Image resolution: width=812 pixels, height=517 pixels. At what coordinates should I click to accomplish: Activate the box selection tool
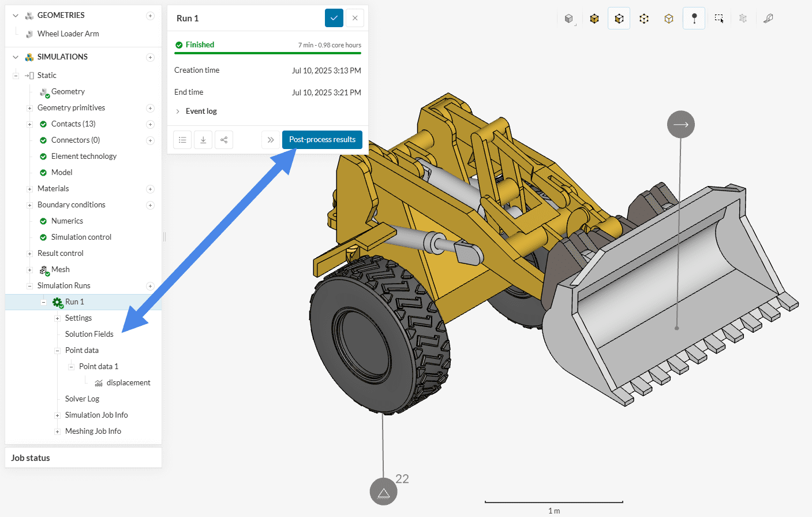719,18
